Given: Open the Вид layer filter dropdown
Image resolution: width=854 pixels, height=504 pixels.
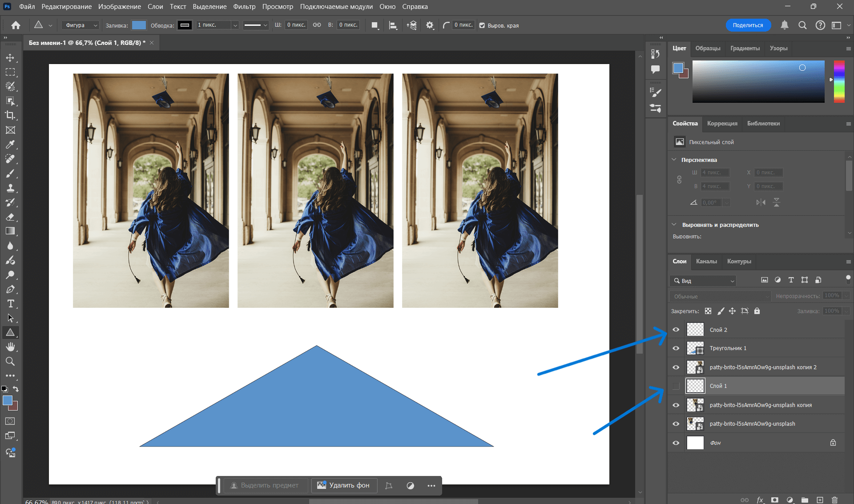Looking at the screenshot, I should (703, 281).
